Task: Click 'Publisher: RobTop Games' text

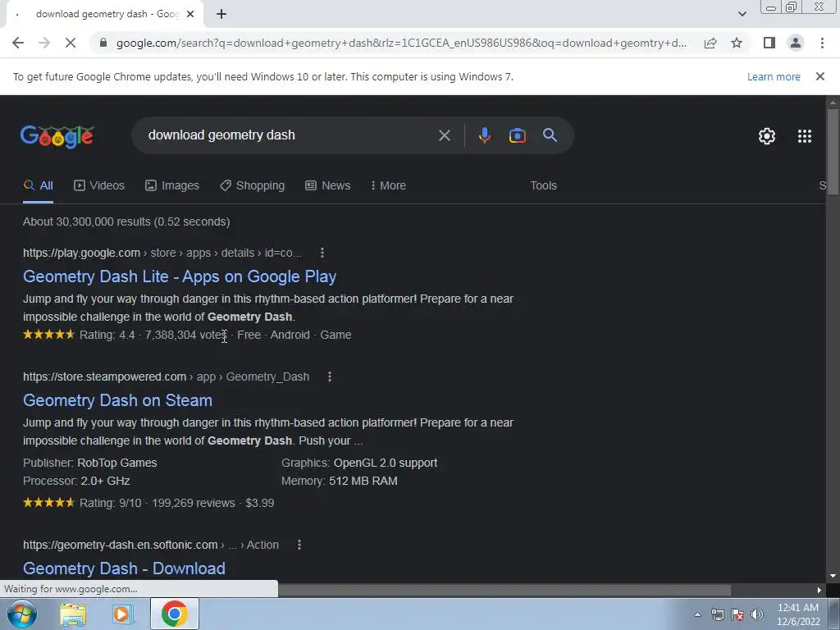Action: (x=90, y=463)
